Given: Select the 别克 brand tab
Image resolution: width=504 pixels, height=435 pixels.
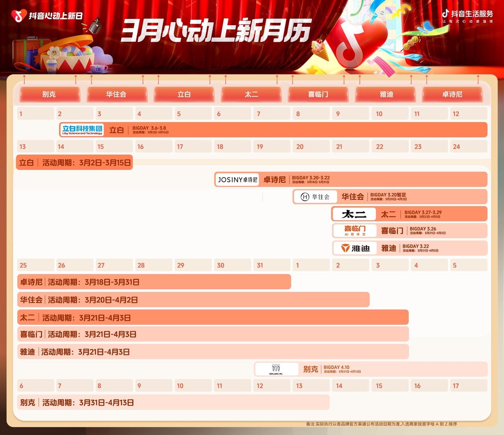Looking at the screenshot, I should (x=49, y=94).
